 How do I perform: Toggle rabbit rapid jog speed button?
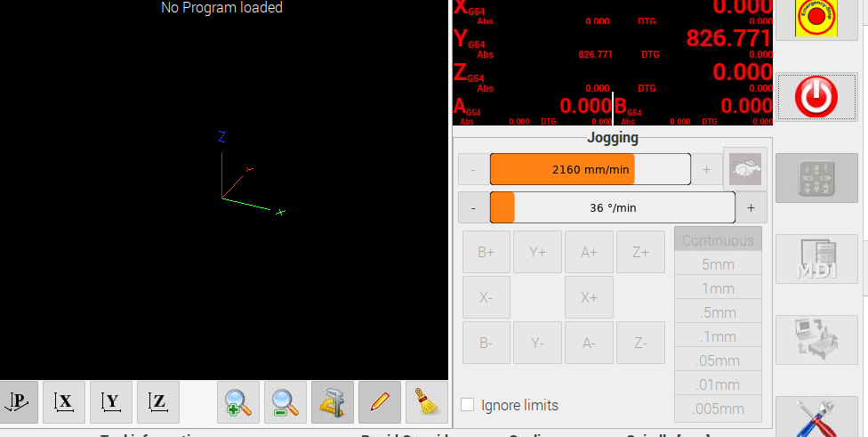743,168
